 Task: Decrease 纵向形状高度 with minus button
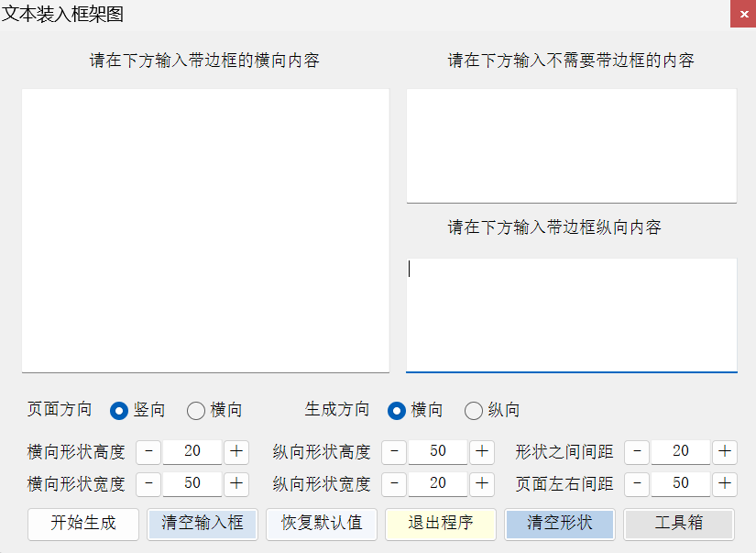394,451
